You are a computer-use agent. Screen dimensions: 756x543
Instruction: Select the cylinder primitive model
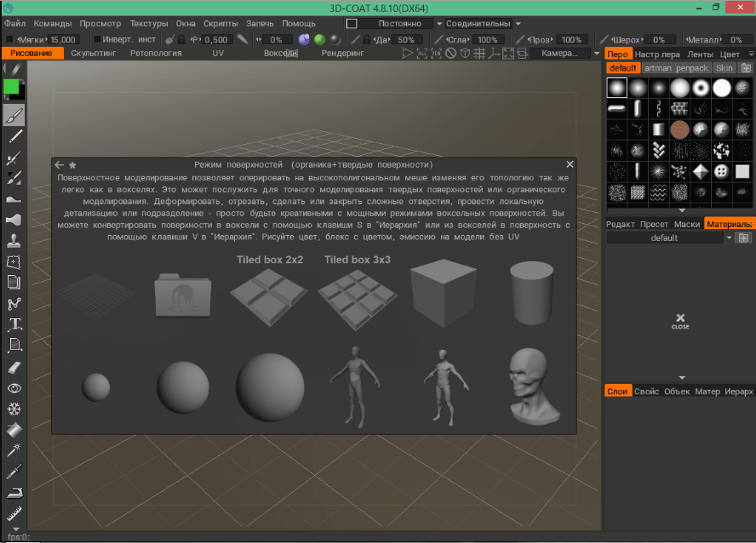tap(533, 292)
